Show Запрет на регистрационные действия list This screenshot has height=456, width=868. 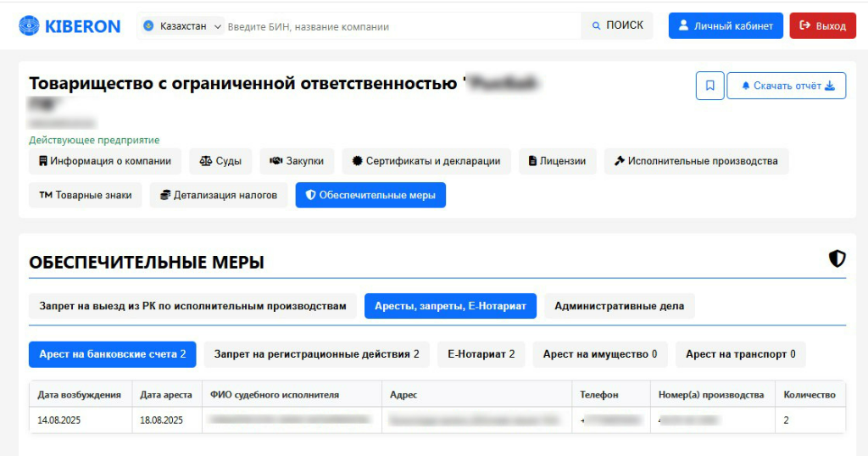coord(316,354)
